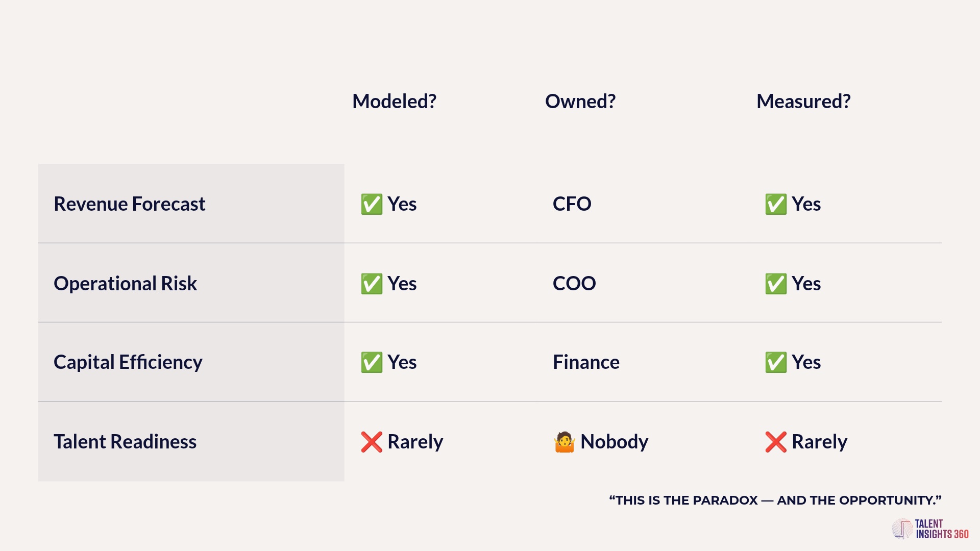The width and height of the screenshot is (980, 551).
Task: Click the green checkmark in Revenue Forecast Modeled cell
Action: [372, 204]
